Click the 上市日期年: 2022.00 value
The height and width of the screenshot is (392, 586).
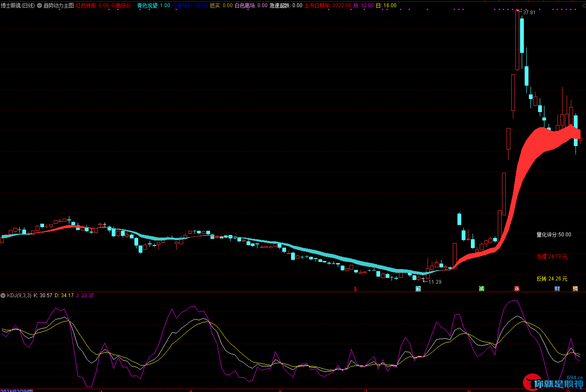pyautogui.click(x=328, y=5)
